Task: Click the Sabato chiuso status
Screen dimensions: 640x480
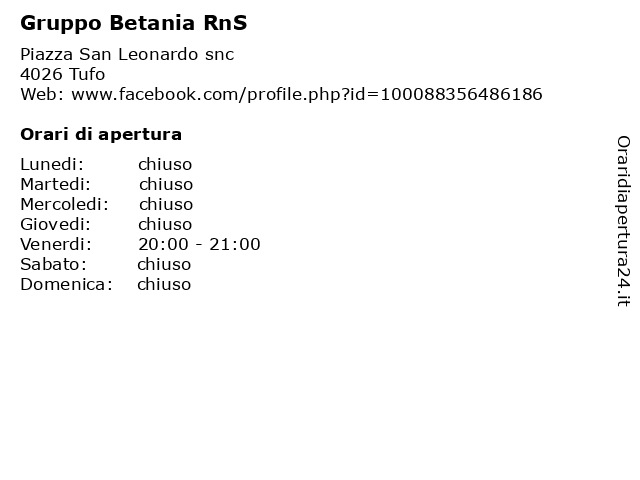Action: coord(164,264)
